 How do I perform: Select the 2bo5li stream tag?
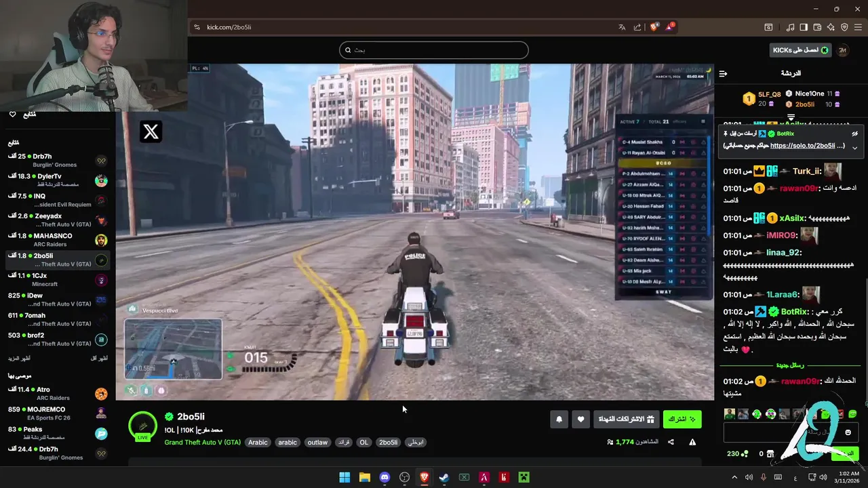click(389, 443)
